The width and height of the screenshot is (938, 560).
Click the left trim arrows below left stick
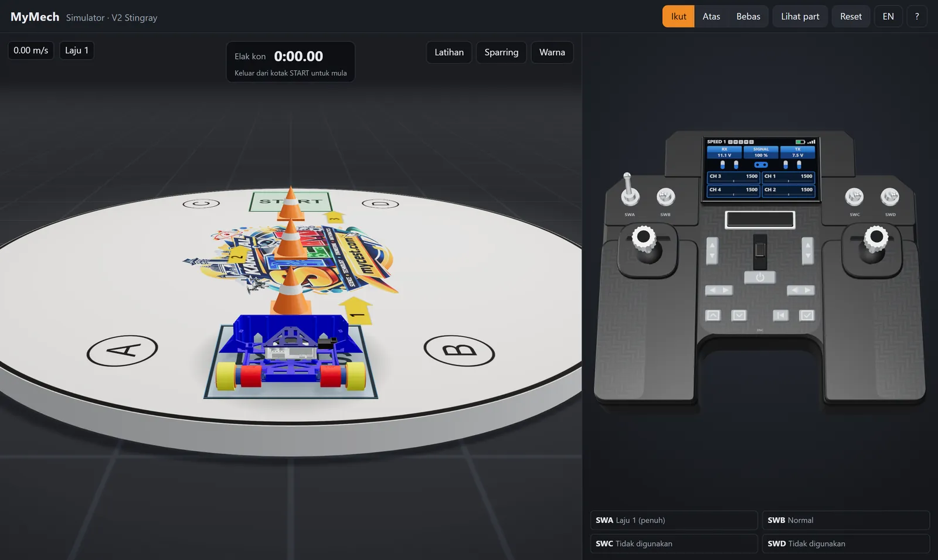[x=719, y=290]
